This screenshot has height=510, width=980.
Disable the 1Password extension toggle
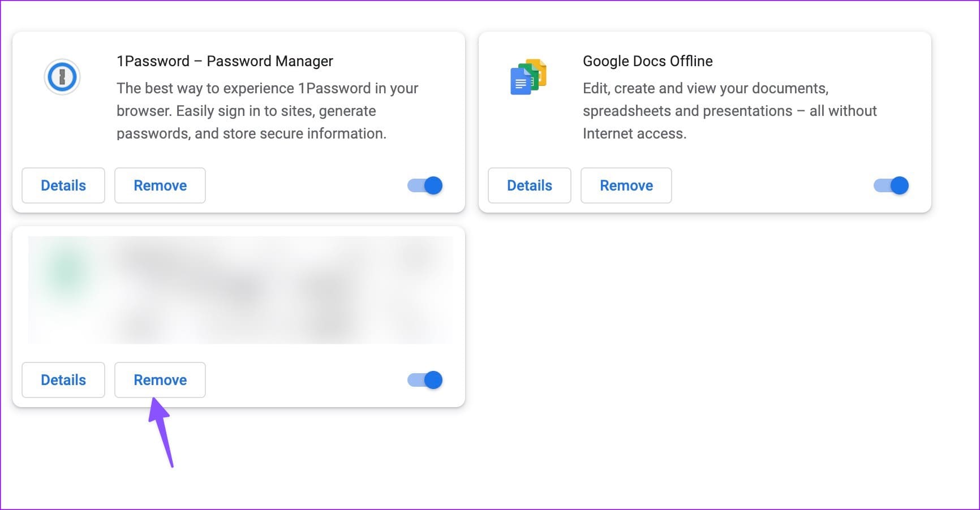[x=425, y=185]
